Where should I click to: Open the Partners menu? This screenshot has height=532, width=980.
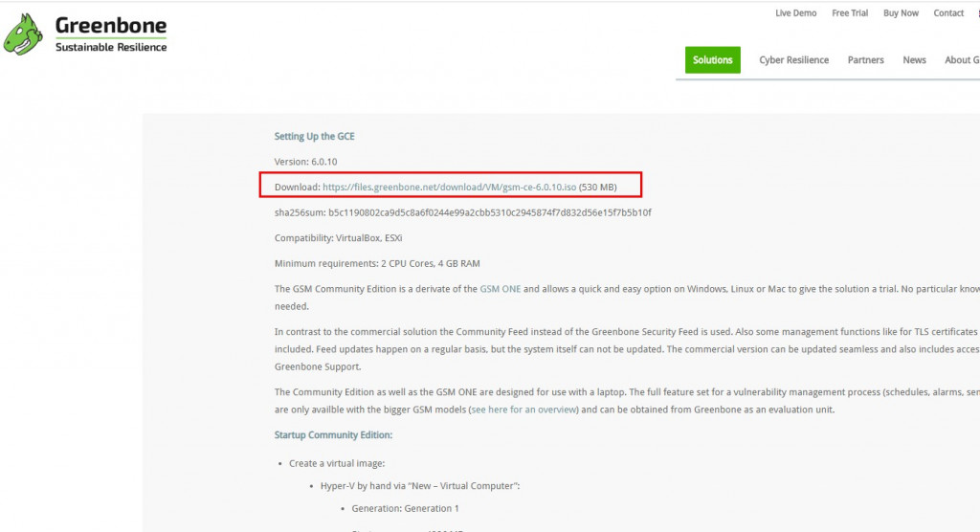click(x=865, y=60)
